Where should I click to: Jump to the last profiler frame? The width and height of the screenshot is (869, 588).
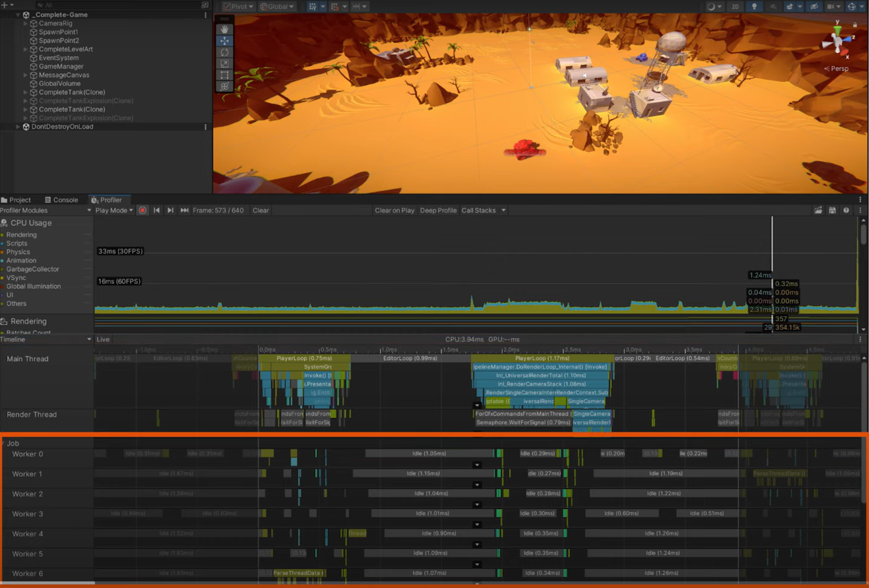[184, 210]
